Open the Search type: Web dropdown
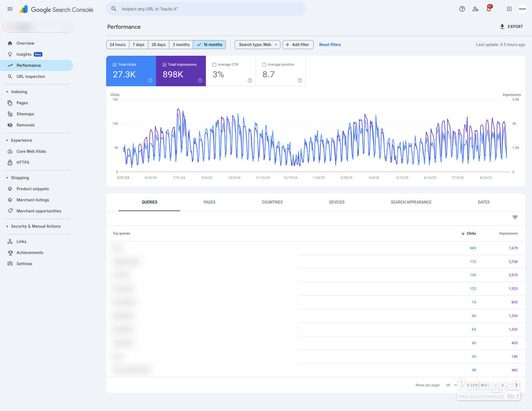532x411 pixels. pyautogui.click(x=257, y=44)
